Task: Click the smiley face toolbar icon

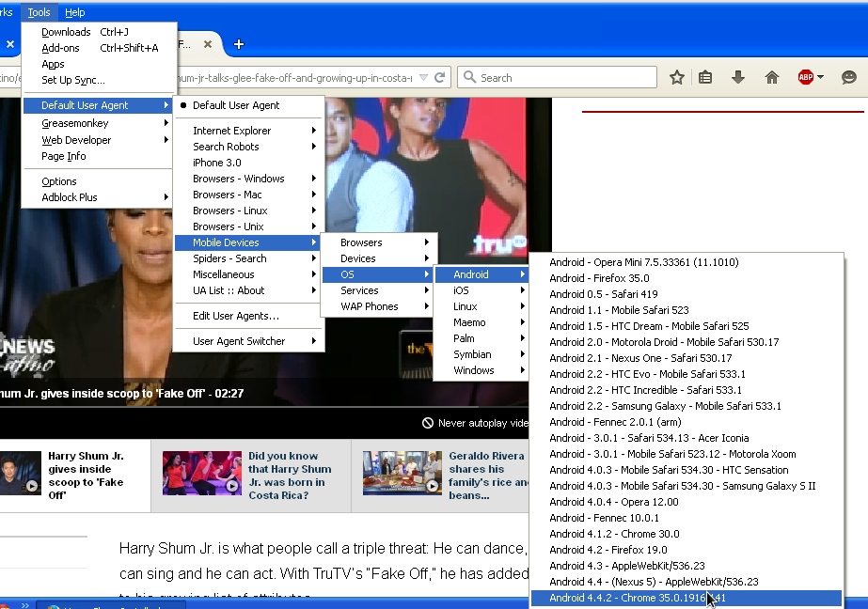Action: 849,78
